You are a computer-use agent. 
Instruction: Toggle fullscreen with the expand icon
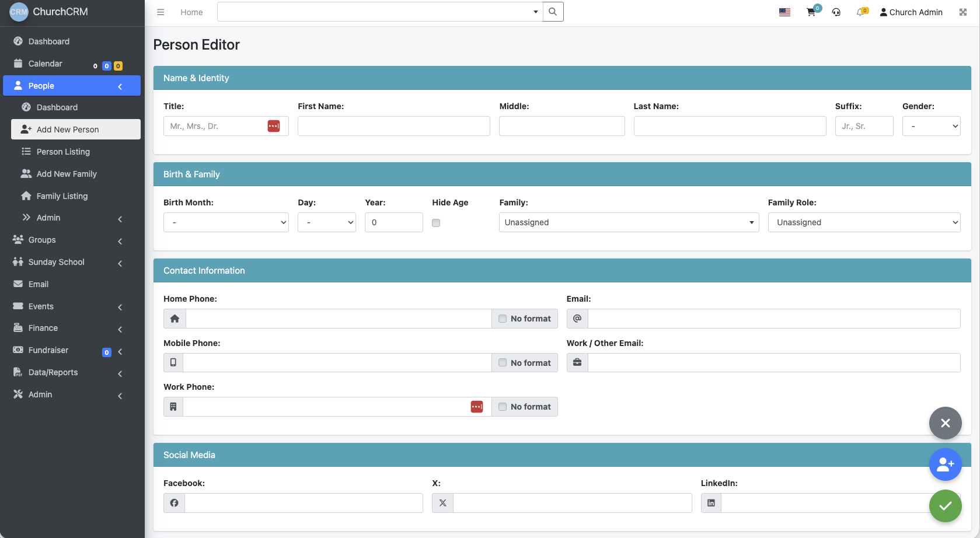click(962, 12)
